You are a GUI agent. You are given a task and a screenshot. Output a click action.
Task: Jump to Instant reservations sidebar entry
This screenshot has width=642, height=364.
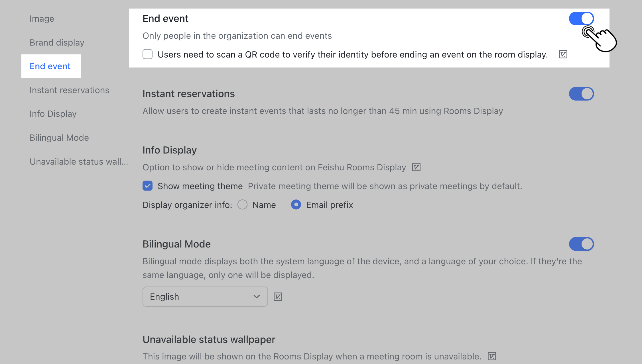pyautogui.click(x=70, y=90)
